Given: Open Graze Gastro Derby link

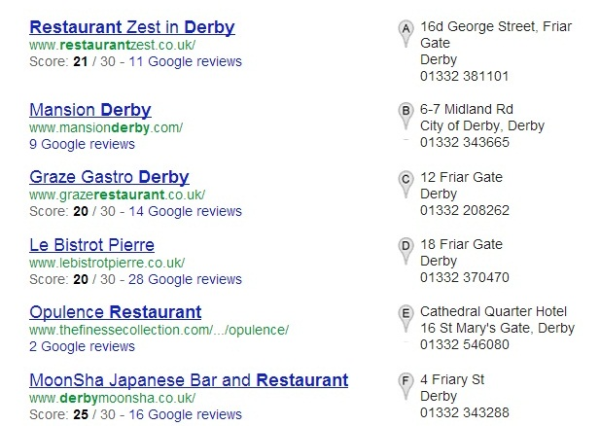Looking at the screenshot, I should (x=109, y=177).
